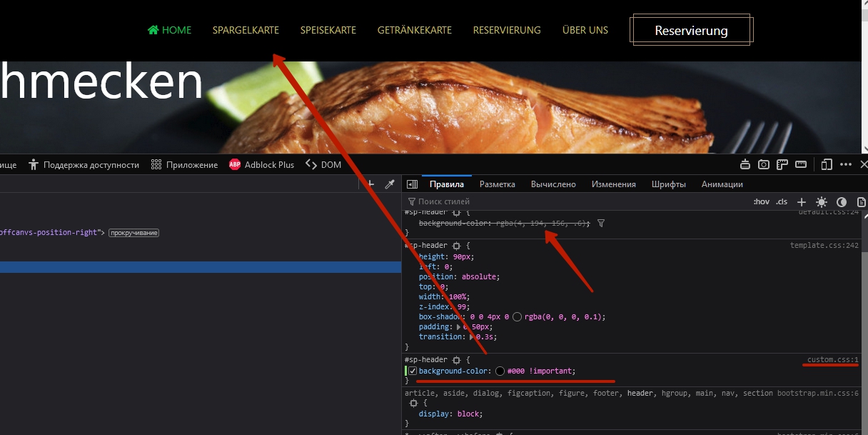Toggle the rulers icon in DevTools toolbar

(x=782, y=164)
